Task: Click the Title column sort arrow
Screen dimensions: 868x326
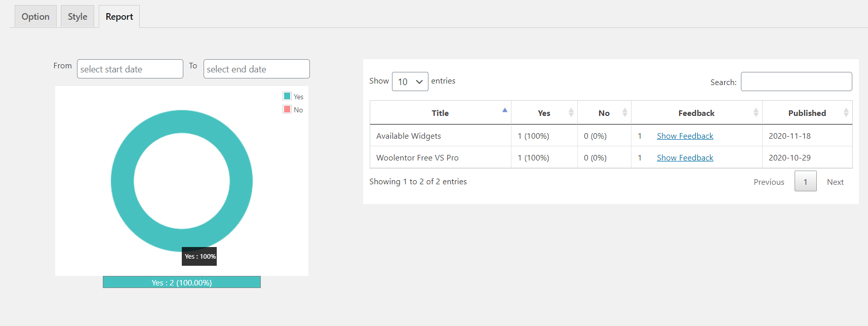Action: 504,110
